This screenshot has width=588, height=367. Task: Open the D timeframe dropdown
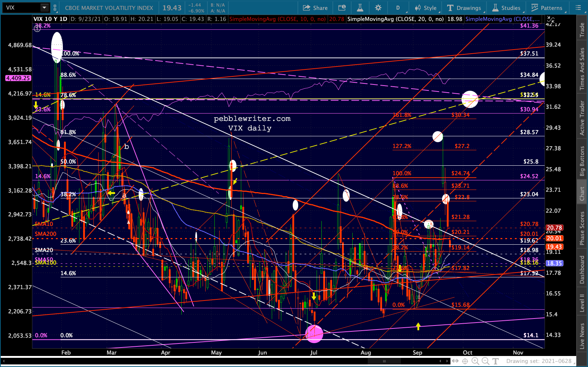398,8
